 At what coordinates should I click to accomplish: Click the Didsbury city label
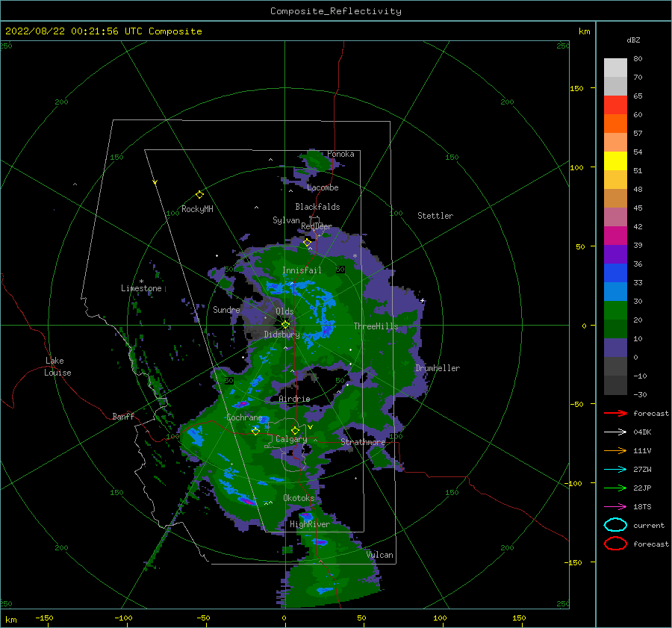pyautogui.click(x=281, y=335)
